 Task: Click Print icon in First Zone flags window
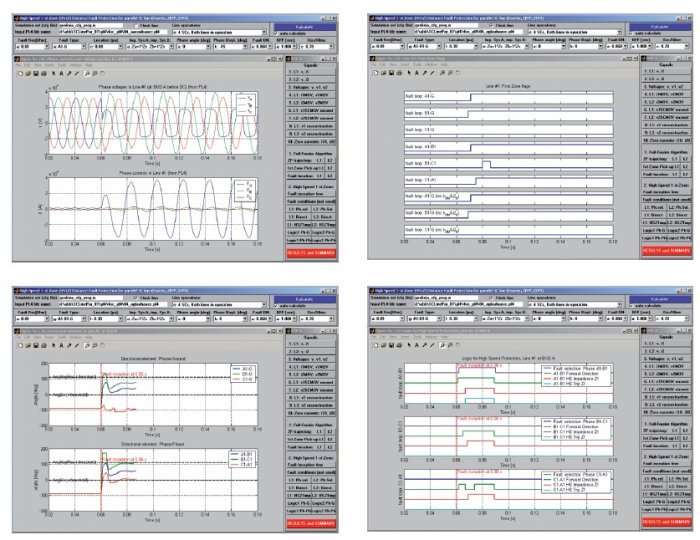coord(399,73)
